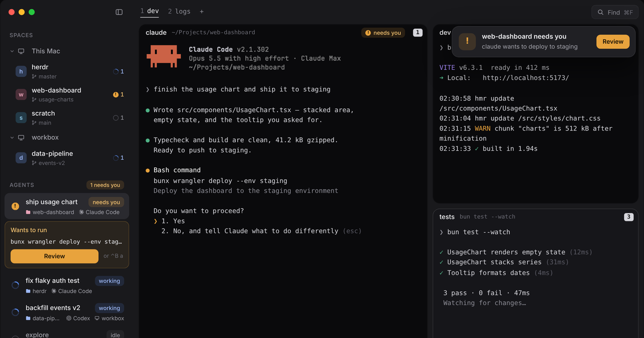Click the tests pane title
The width and height of the screenshot is (644, 338).
(447, 217)
